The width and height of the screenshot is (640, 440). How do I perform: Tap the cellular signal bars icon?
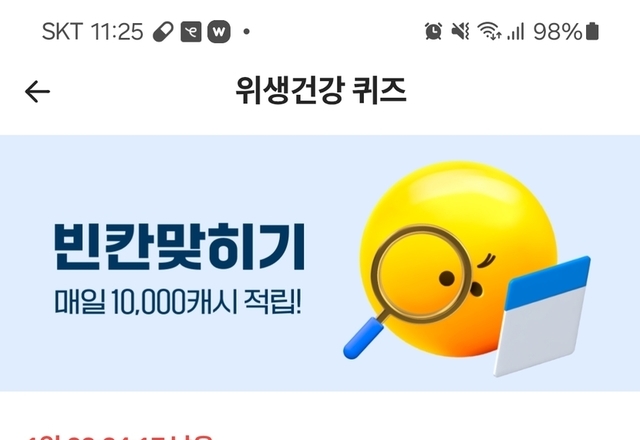pos(516,31)
